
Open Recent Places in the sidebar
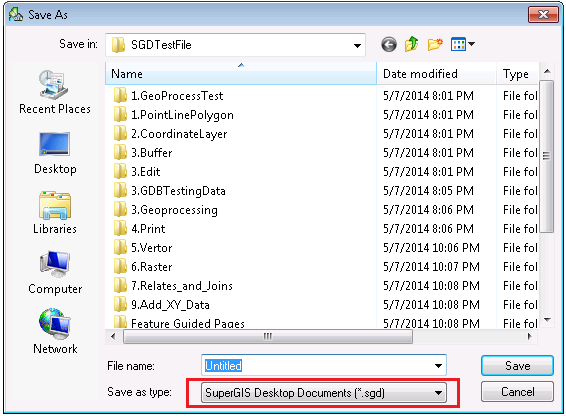coord(55,92)
